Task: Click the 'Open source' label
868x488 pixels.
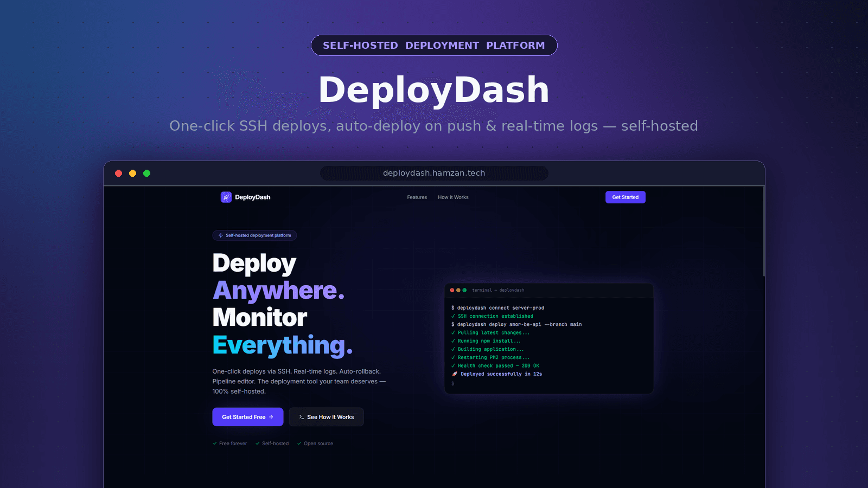Action: 318,444
